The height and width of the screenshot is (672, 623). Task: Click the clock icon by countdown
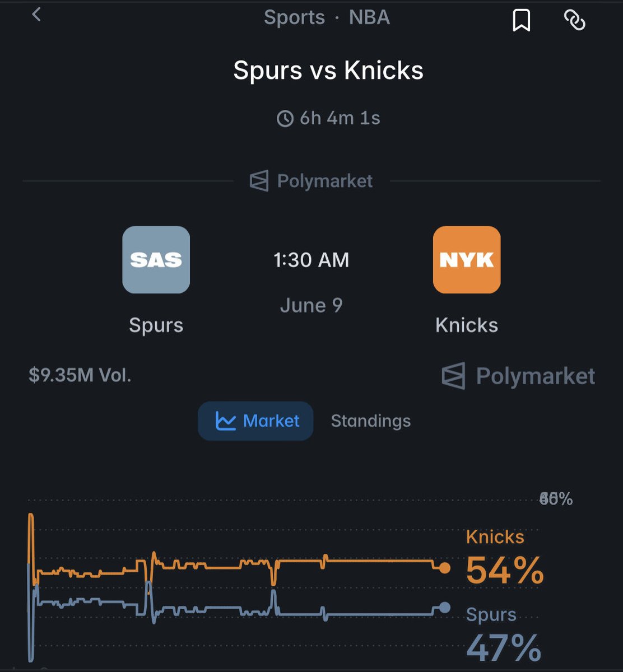pyautogui.click(x=285, y=119)
